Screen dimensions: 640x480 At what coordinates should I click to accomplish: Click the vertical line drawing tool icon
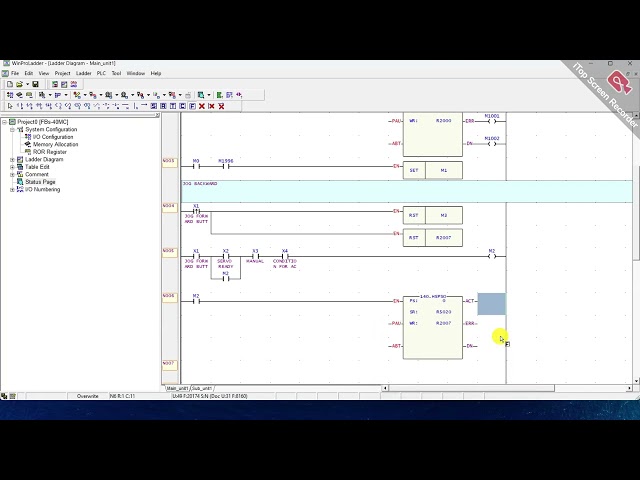(136, 106)
